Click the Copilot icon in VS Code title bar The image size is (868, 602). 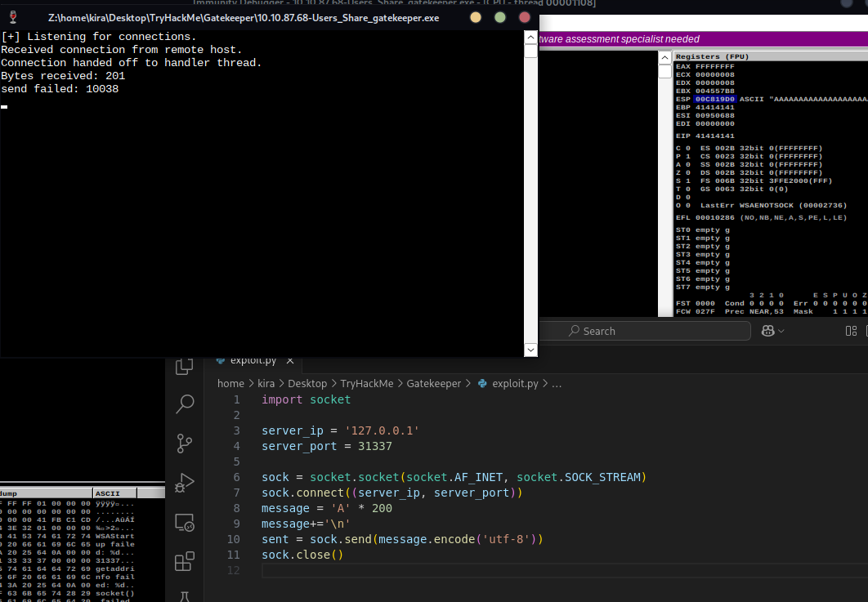[767, 331]
